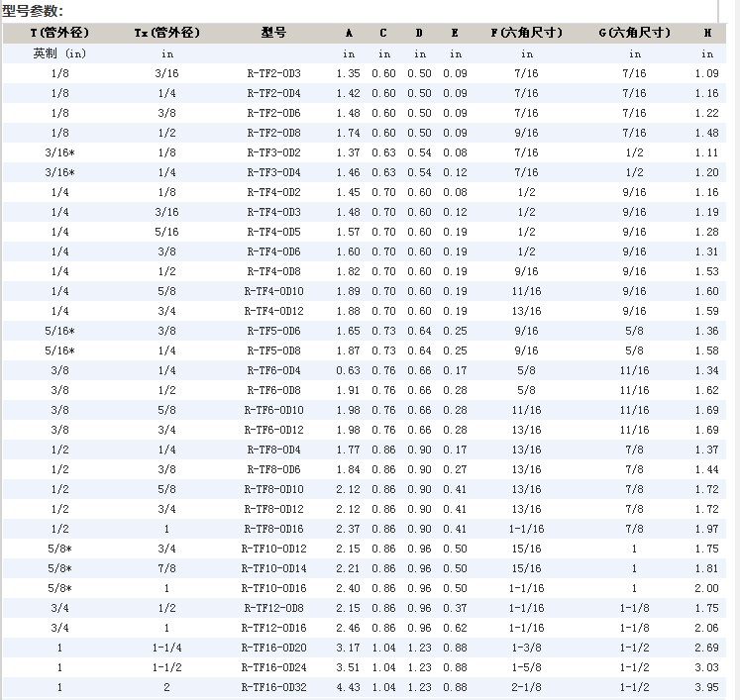Select model cell R-TF16-OD20
Screen dimensions: 740x700
tap(273, 649)
